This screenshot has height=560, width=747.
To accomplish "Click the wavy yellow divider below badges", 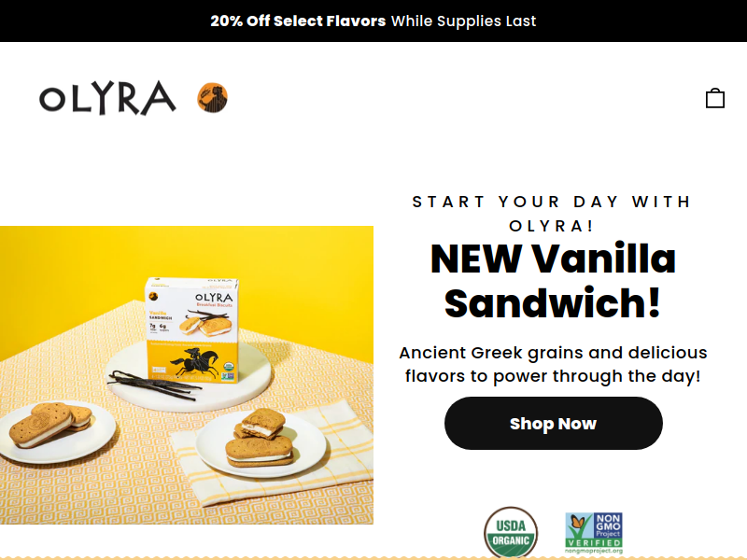I will (373, 557).
